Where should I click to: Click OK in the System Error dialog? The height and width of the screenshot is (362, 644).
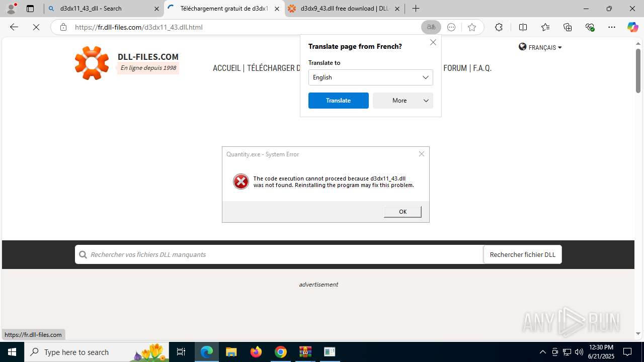pos(403,212)
